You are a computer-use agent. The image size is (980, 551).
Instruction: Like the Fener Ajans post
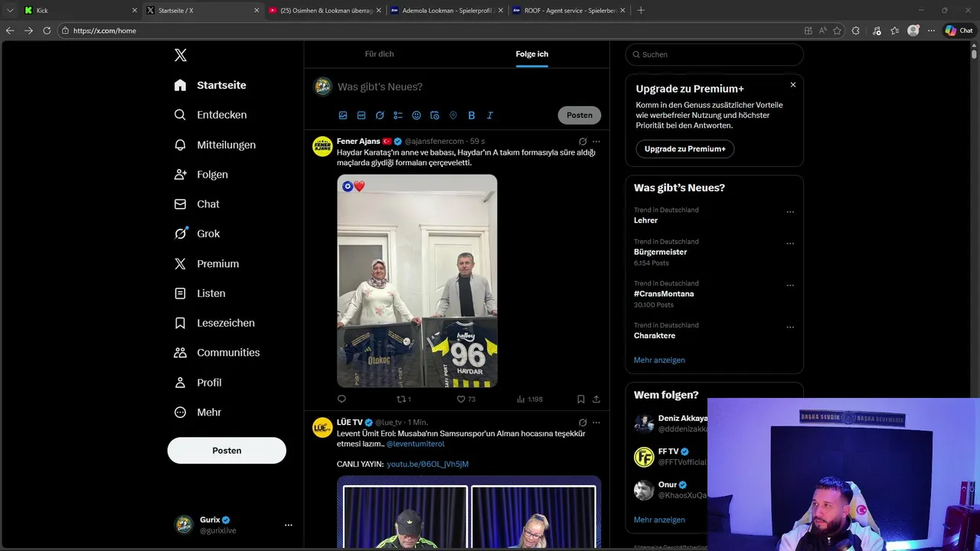coord(466,399)
